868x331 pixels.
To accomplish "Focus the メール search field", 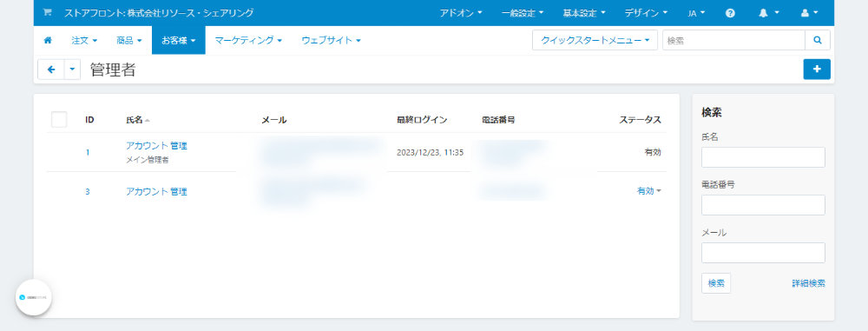I will [763, 252].
